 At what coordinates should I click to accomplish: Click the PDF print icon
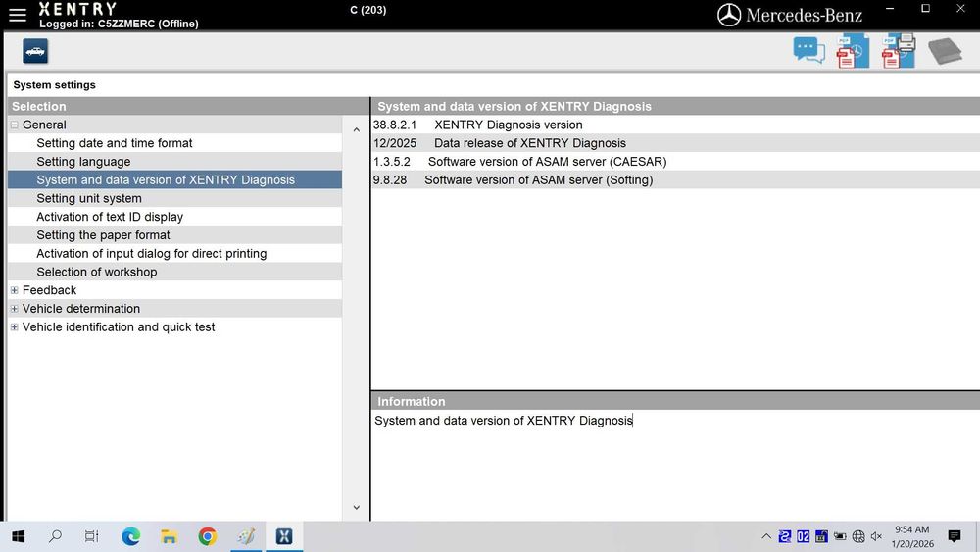[898, 51]
